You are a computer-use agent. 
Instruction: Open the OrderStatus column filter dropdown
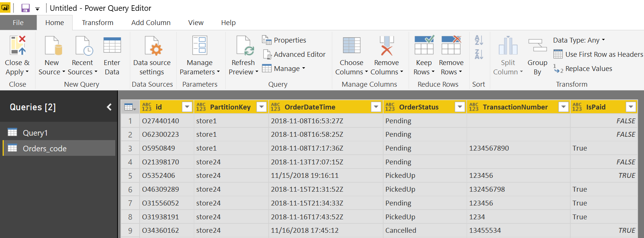(460, 107)
